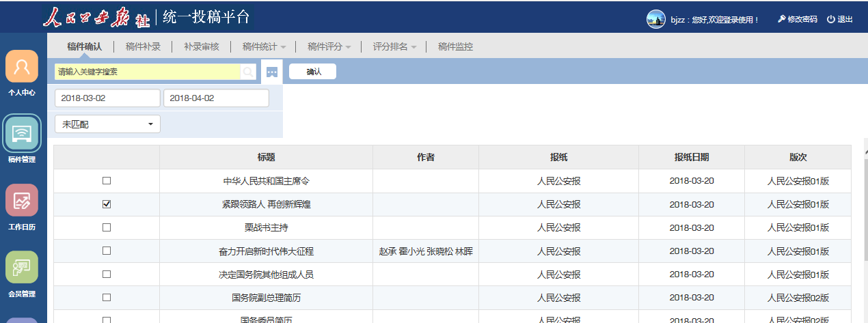Open the 未匹配 status dropdown
The height and width of the screenshot is (323, 868).
(107, 124)
